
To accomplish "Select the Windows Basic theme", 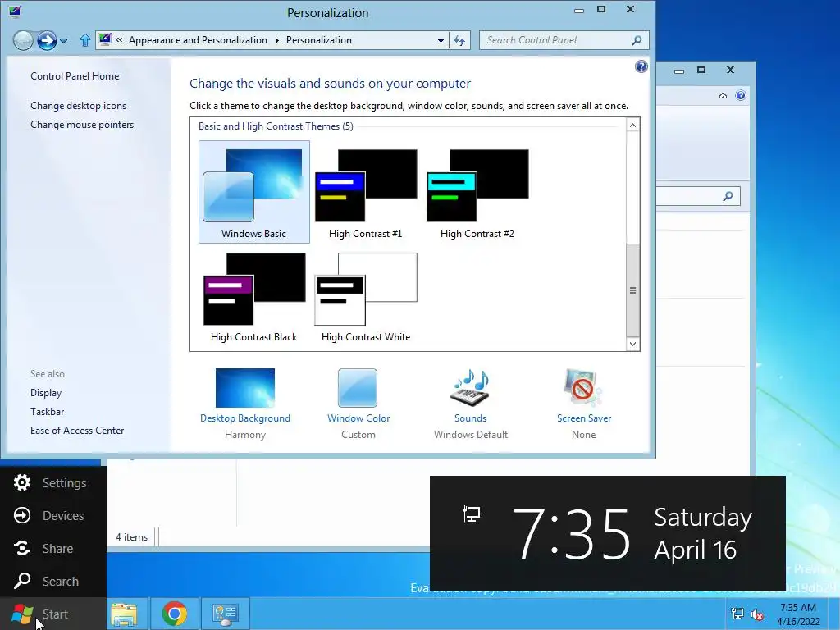I will tap(254, 192).
